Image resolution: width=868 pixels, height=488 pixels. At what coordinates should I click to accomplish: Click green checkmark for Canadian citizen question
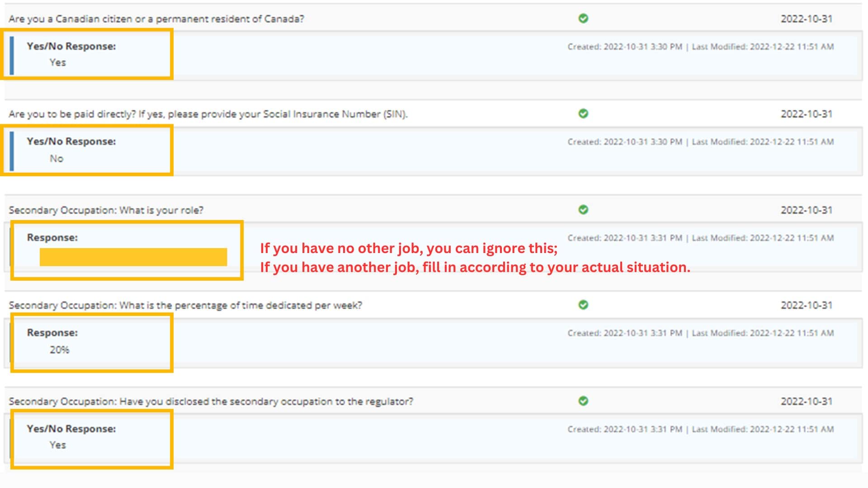point(583,19)
